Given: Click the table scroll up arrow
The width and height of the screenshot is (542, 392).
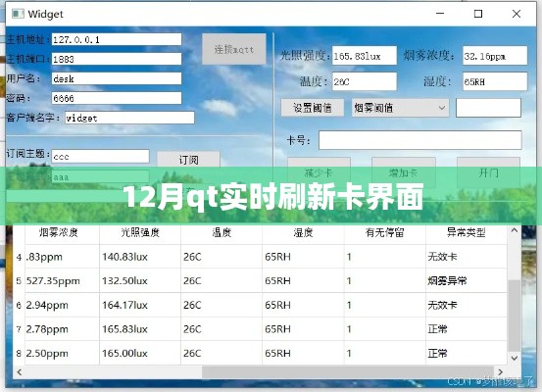Looking at the screenshot, I should [x=515, y=230].
